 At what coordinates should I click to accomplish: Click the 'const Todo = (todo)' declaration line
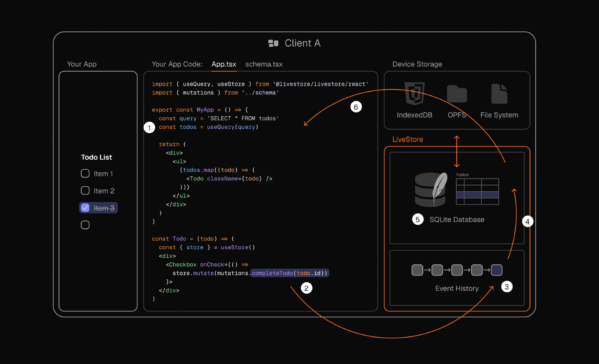coord(193,239)
